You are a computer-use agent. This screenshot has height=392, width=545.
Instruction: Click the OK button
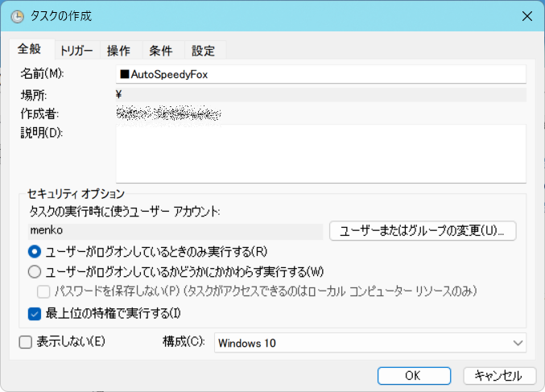click(x=414, y=376)
